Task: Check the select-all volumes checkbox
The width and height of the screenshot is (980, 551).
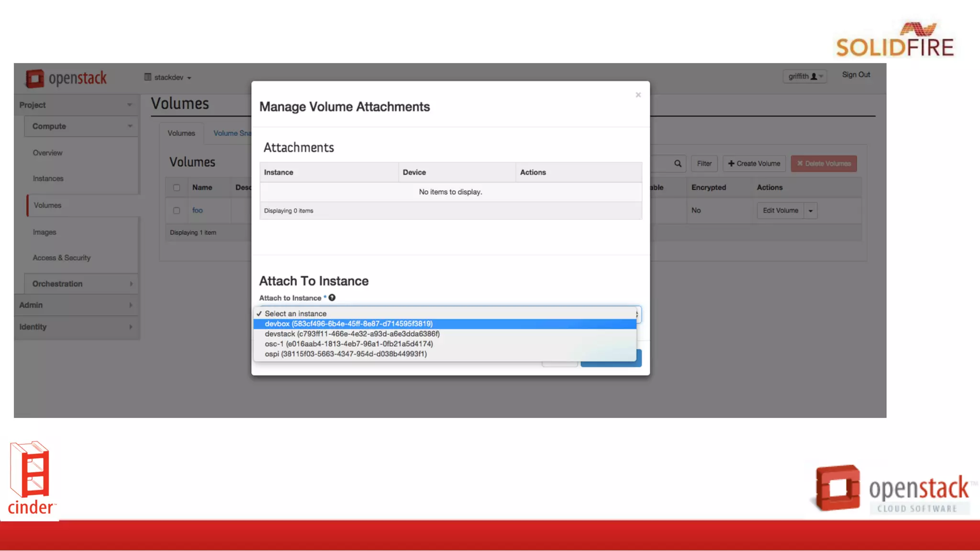Action: coord(177,187)
